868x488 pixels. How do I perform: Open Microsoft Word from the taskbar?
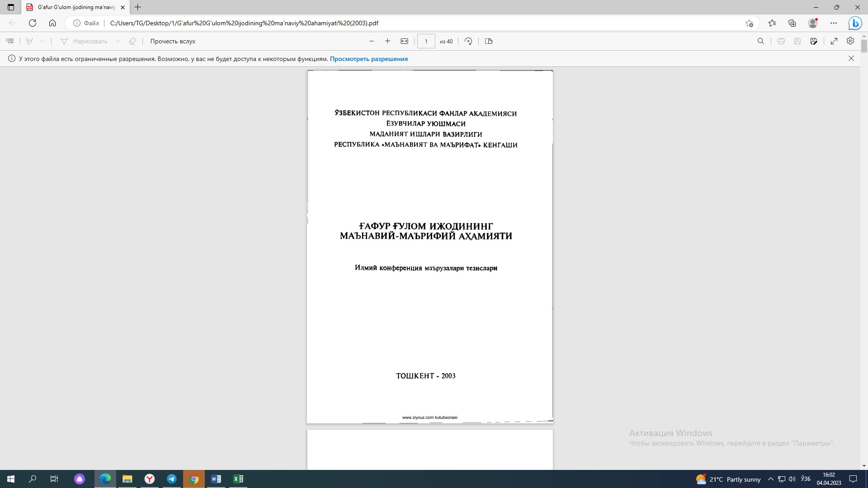tap(216, 479)
